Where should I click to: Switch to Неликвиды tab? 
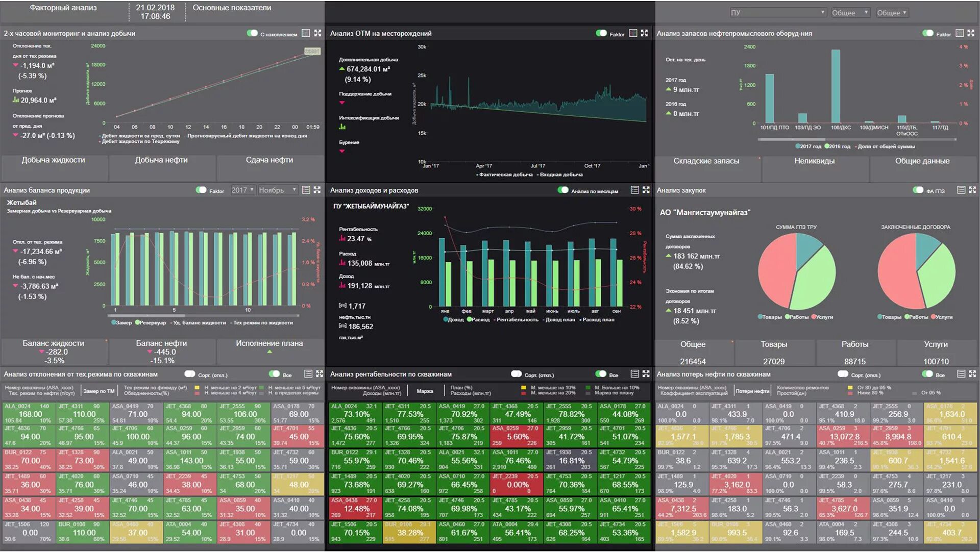[x=814, y=161]
